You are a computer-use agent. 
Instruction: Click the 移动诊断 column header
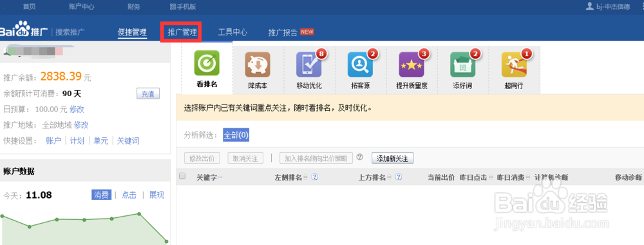point(628,177)
